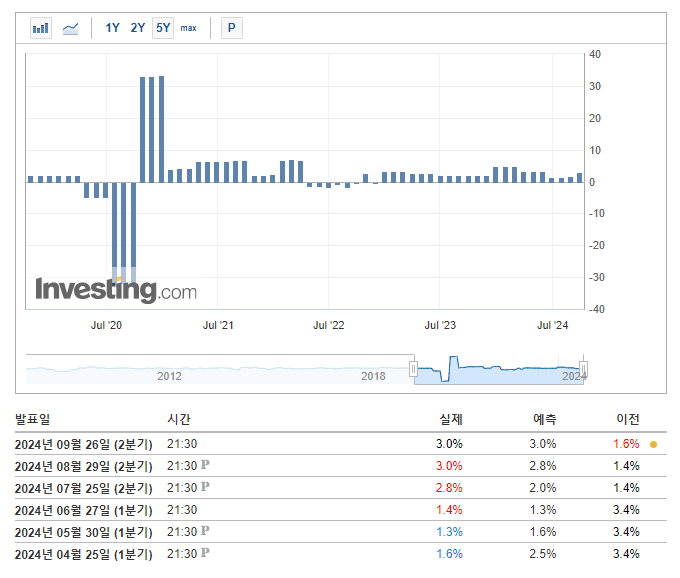Click preliminary P icon in 08월 29일 row
The image size is (680, 578).
click(x=205, y=465)
